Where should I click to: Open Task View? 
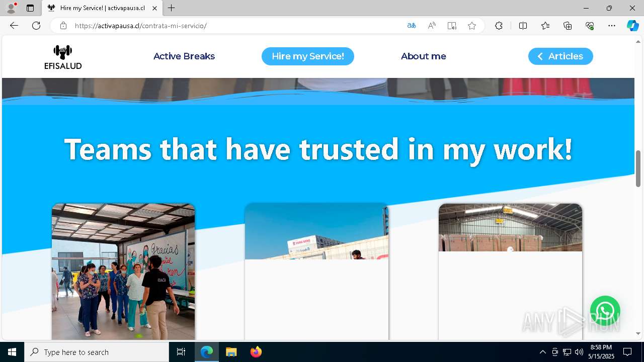tap(181, 352)
